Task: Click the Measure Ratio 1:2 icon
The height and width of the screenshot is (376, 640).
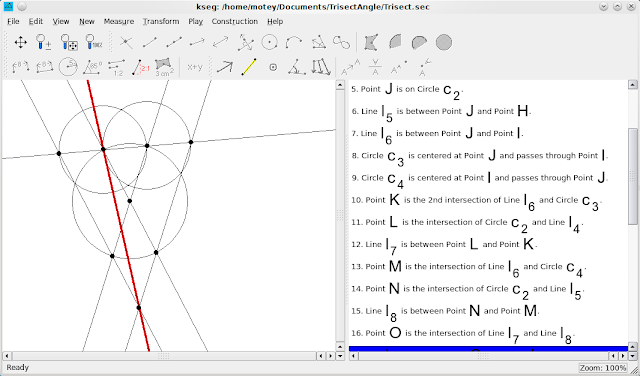Action: point(117,67)
